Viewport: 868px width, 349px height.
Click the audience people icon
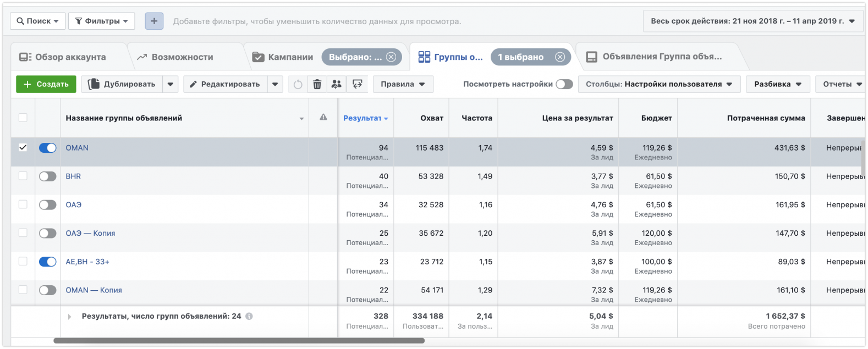click(x=337, y=84)
